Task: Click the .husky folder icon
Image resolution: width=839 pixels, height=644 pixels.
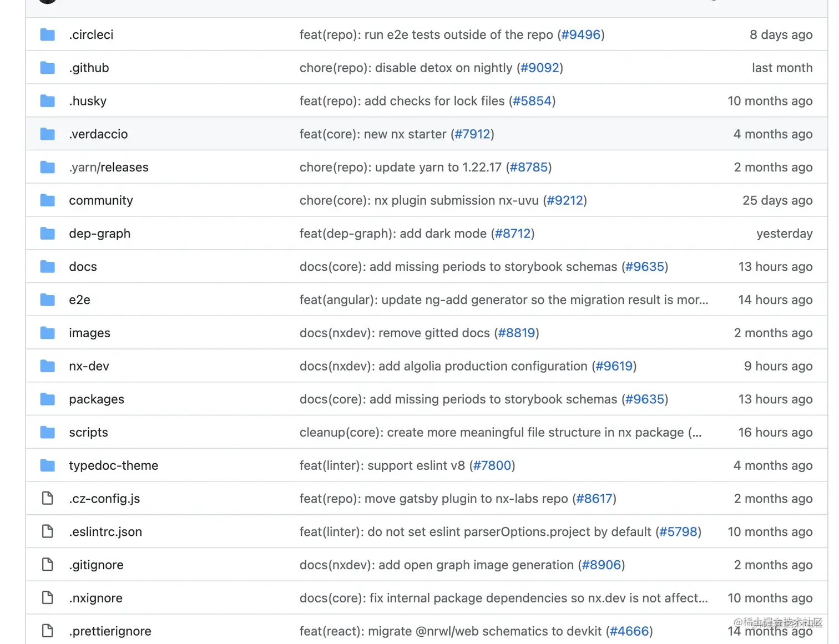Action: tap(48, 101)
